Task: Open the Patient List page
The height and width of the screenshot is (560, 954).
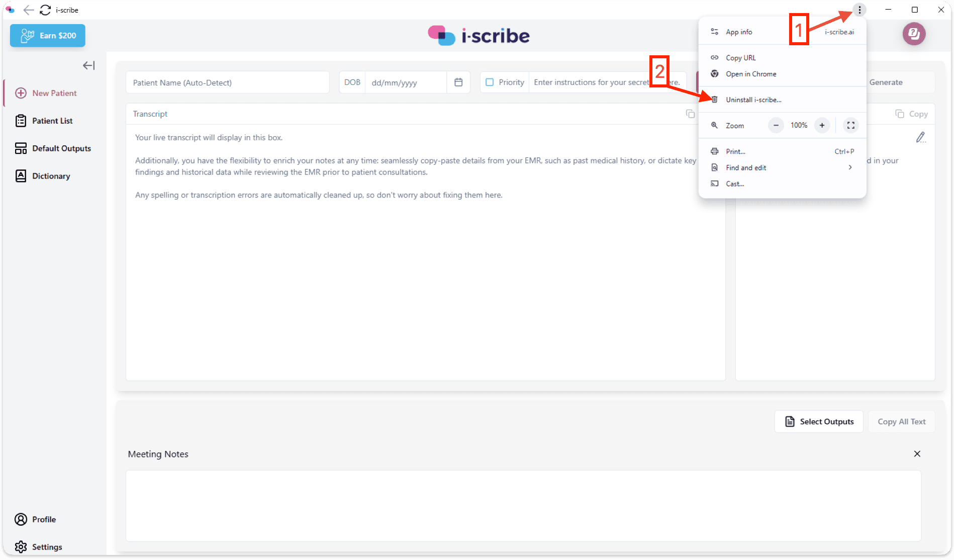Action: point(52,121)
